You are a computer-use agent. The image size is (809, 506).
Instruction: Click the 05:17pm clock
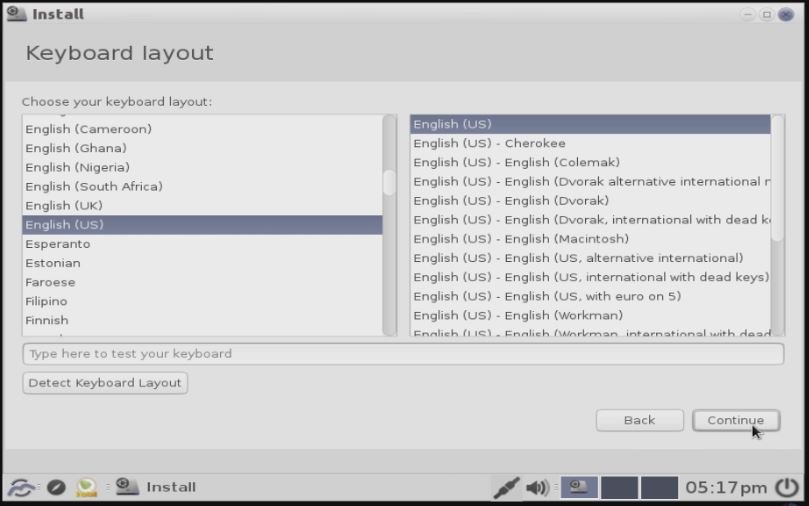725,487
